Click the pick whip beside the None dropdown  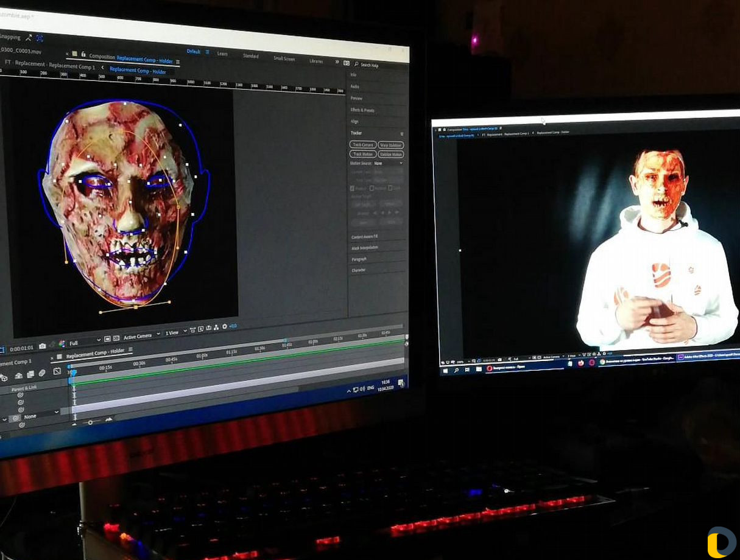click(16, 418)
